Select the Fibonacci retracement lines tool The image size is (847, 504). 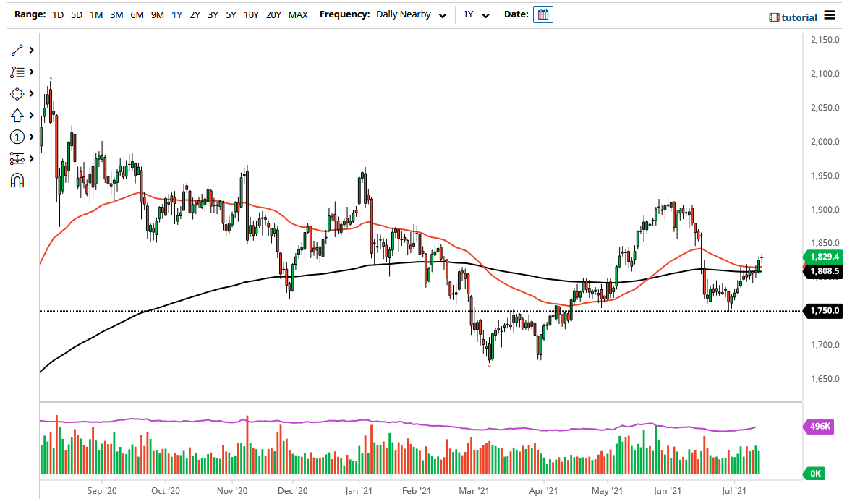coord(17,72)
